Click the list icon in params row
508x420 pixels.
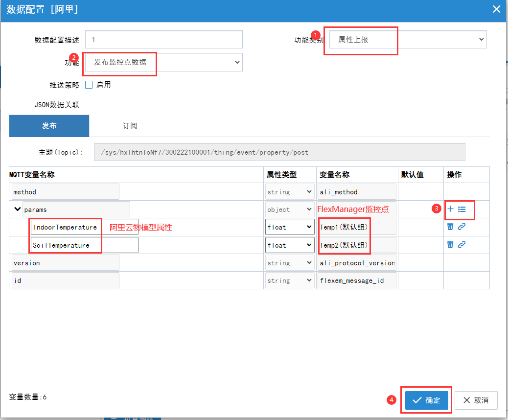coord(462,209)
